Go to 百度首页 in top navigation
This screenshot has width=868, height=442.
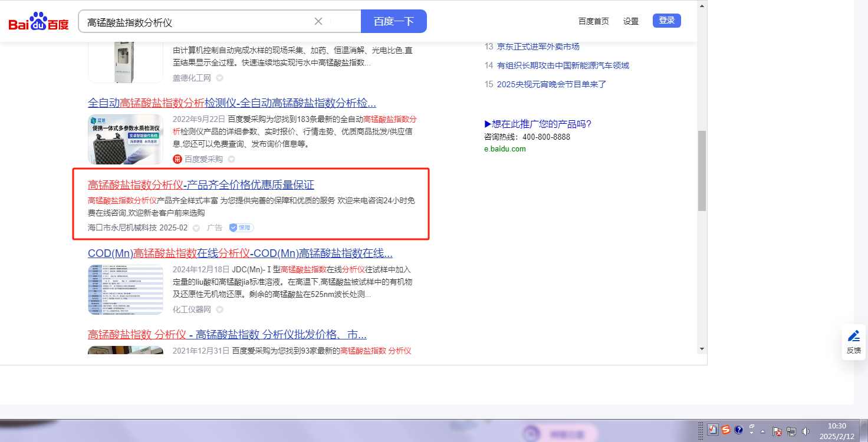[593, 21]
